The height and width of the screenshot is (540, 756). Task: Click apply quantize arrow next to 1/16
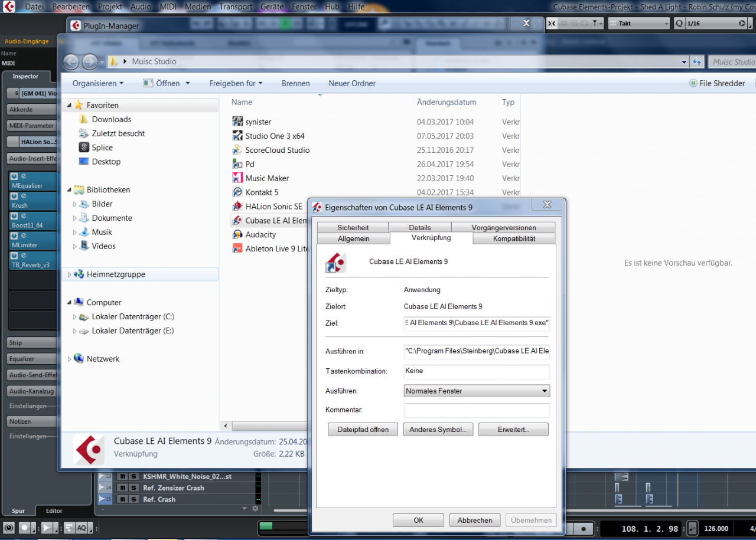point(742,23)
